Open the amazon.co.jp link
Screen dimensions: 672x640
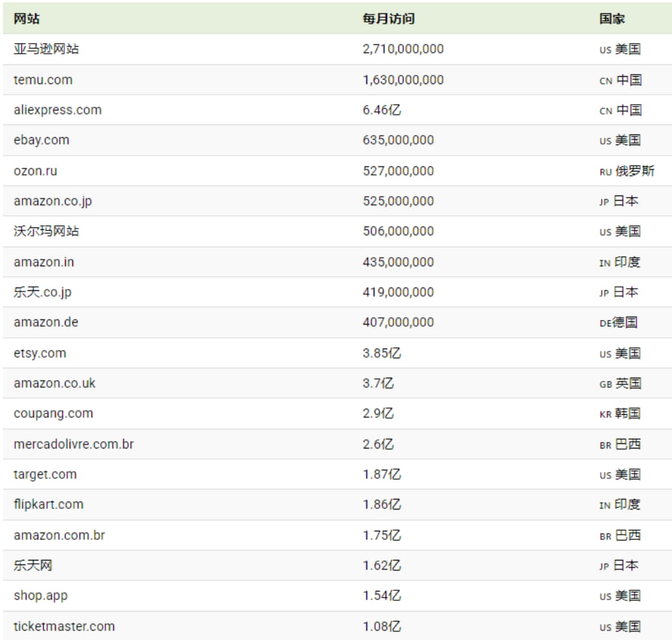pyautogui.click(x=51, y=201)
